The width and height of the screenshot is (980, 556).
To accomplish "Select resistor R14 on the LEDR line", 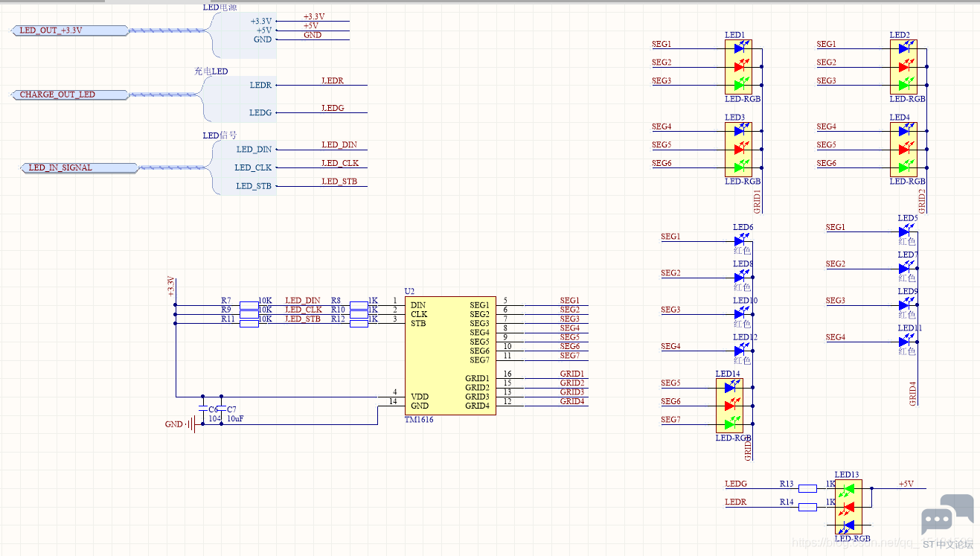I will coord(807,507).
